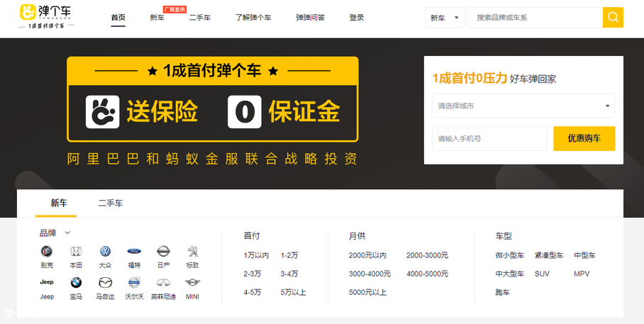Select the Infiniti (英菲尼迪) brand logo
The height and width of the screenshot is (324, 644).
click(163, 282)
